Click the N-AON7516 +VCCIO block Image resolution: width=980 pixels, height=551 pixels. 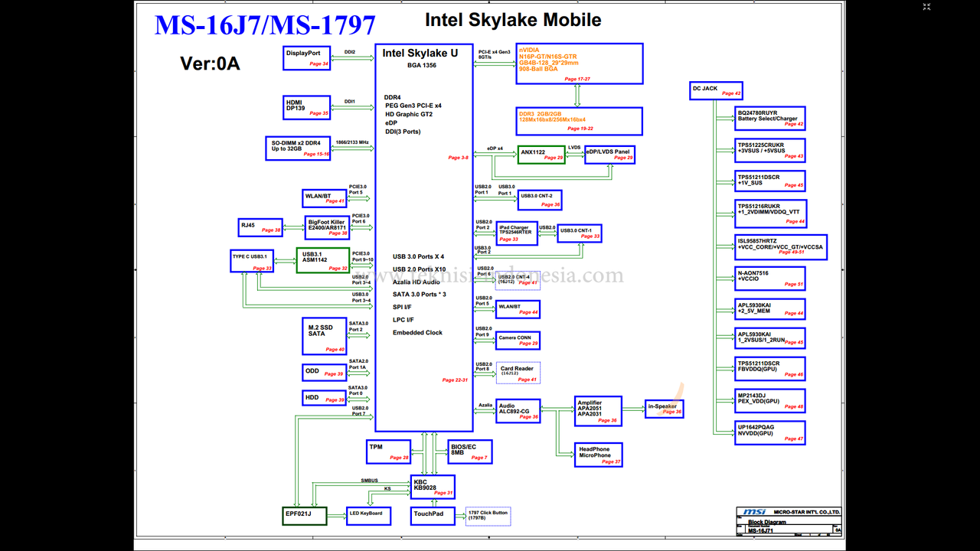click(770, 279)
